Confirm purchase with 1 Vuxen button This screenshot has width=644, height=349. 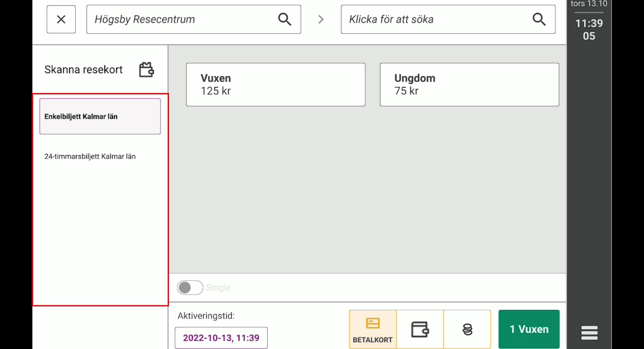tap(529, 329)
